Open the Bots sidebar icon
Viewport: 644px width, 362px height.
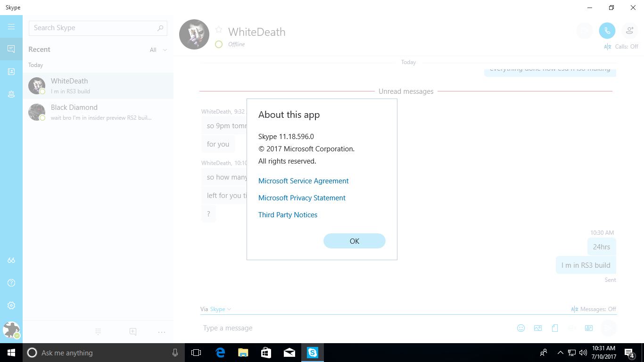11,94
